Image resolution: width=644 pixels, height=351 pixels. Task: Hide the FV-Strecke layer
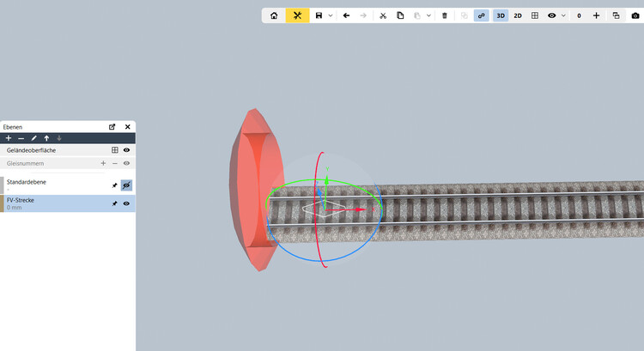(126, 203)
